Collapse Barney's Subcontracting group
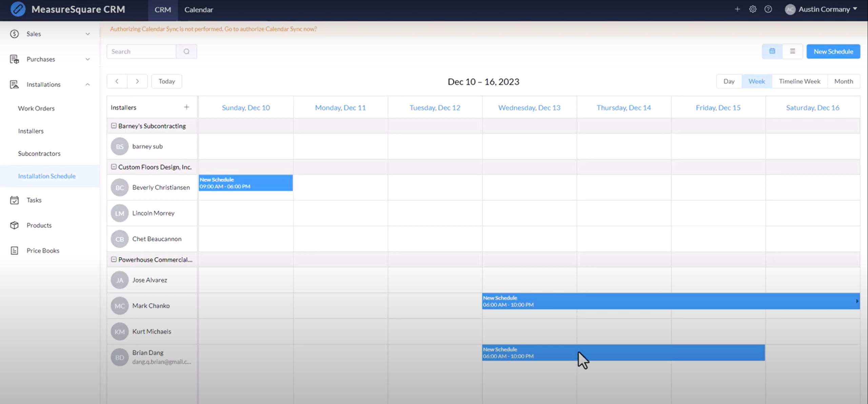The height and width of the screenshot is (404, 868). (114, 126)
